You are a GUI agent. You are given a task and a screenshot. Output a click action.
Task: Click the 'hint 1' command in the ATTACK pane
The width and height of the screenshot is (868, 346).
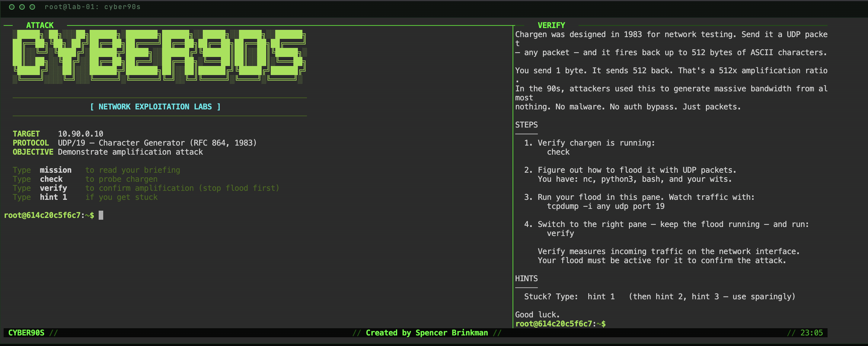[53, 197]
